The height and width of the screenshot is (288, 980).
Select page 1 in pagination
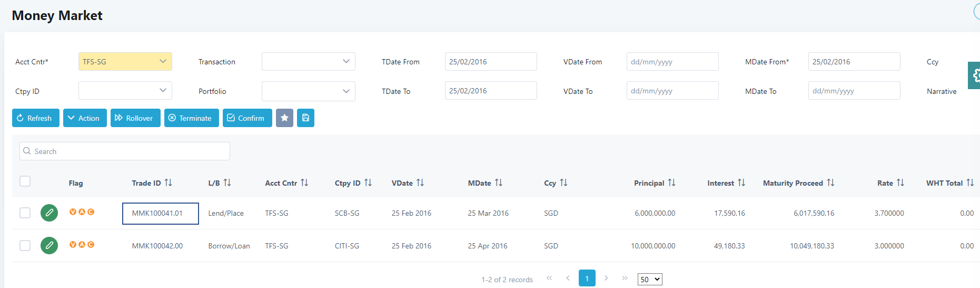point(587,278)
